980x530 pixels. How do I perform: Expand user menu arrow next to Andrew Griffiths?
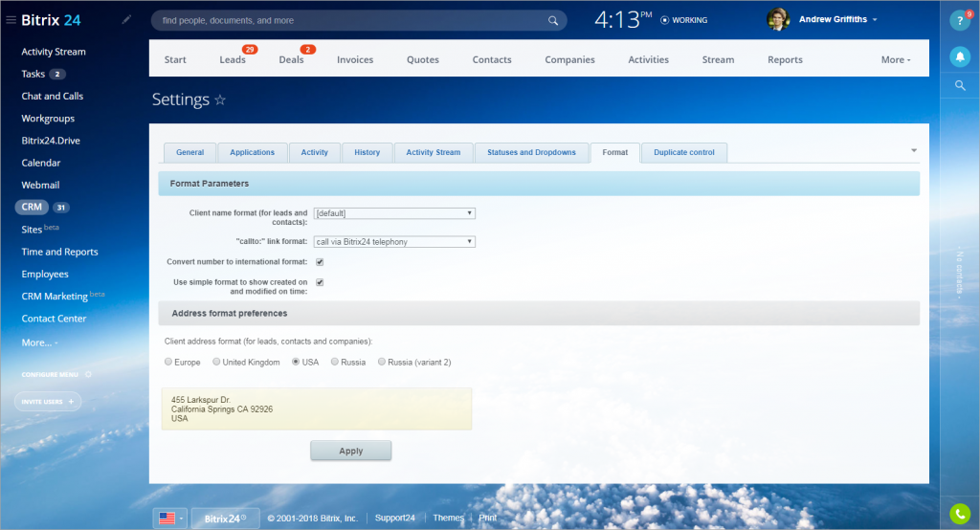click(x=875, y=20)
